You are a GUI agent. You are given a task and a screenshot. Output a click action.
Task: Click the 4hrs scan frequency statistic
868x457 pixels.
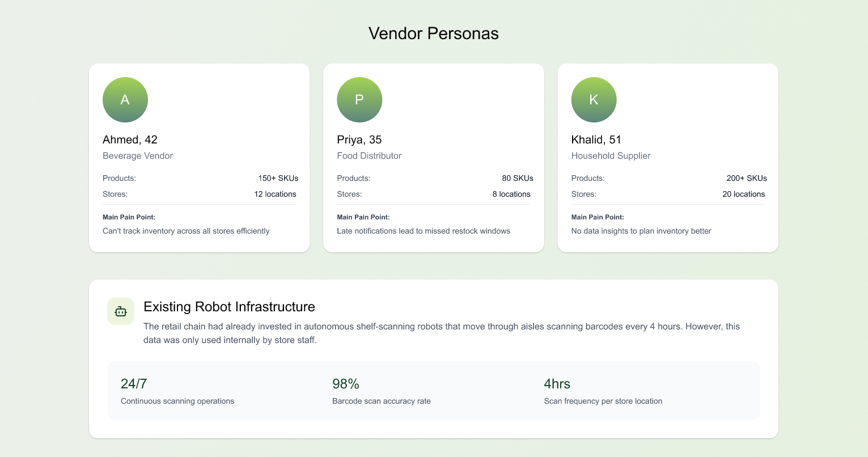click(557, 384)
